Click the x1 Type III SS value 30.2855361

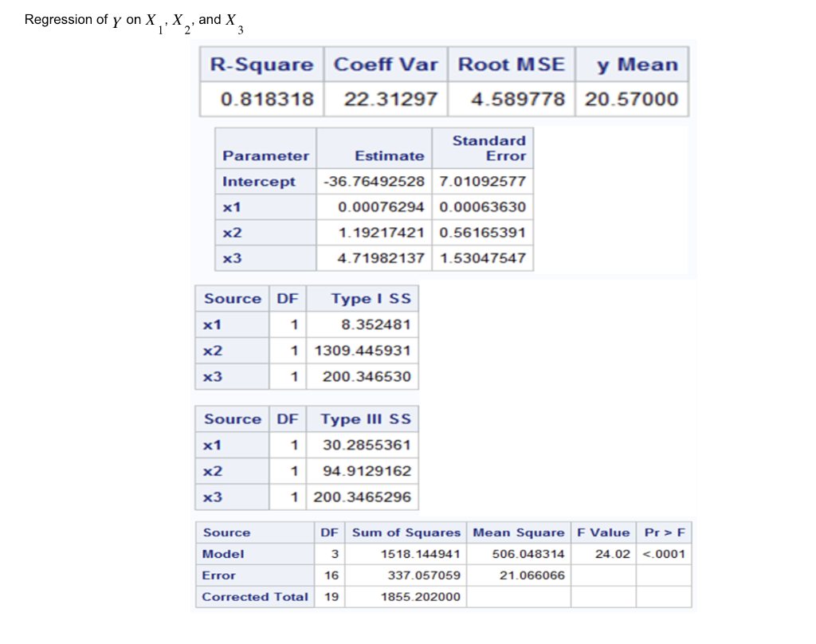pyautogui.click(x=367, y=445)
